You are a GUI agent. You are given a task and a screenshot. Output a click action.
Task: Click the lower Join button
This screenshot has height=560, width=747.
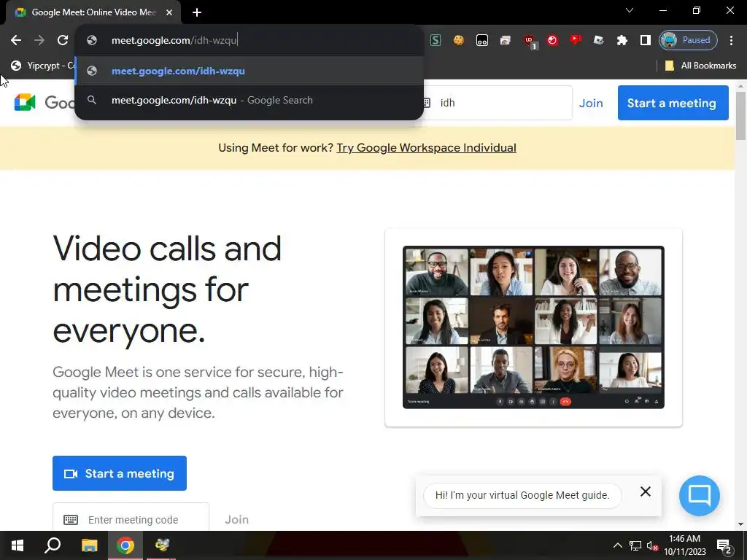(x=236, y=519)
